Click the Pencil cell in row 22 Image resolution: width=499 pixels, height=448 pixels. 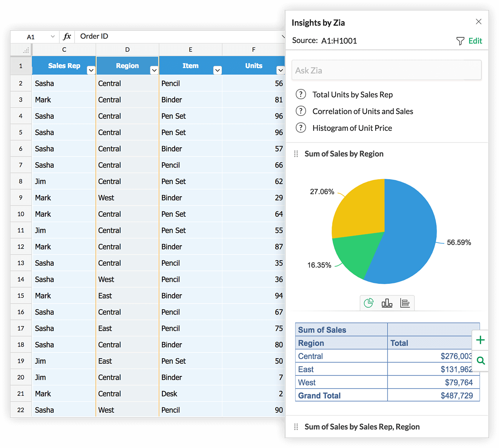190,410
